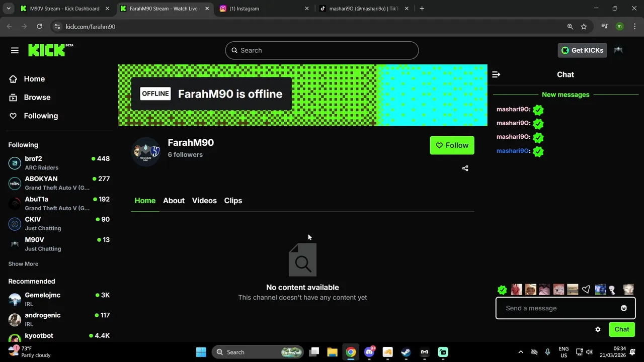Screen dimensions: 644x362
Task: Follow the FarahM90 channel
Action: pyautogui.click(x=452, y=145)
